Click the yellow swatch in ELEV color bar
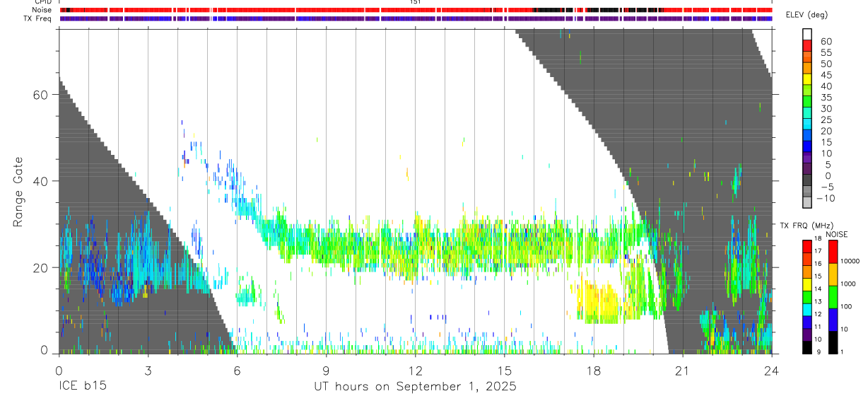The height and width of the screenshot is (401, 868). tap(807, 79)
